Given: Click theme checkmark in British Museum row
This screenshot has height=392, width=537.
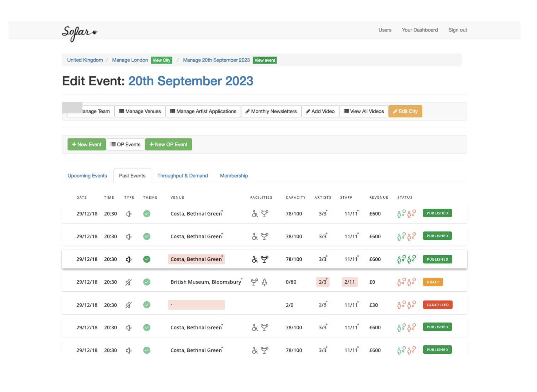Looking at the screenshot, I should (x=147, y=282).
